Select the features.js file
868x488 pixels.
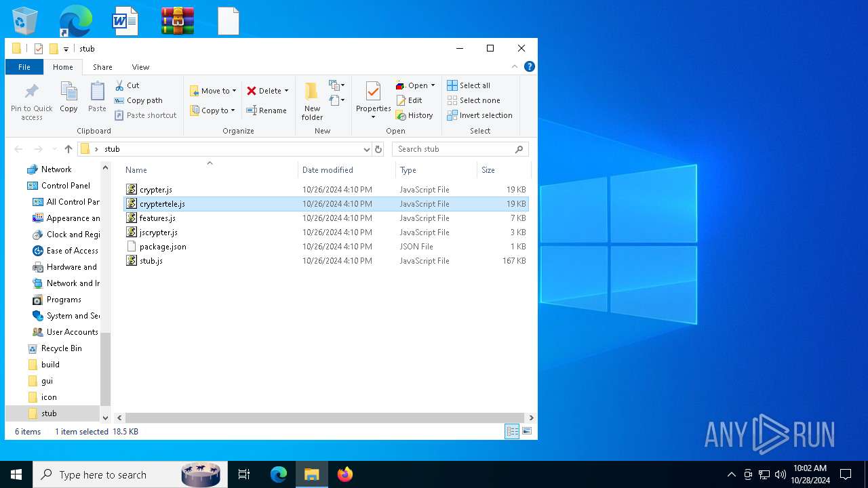(326, 218)
